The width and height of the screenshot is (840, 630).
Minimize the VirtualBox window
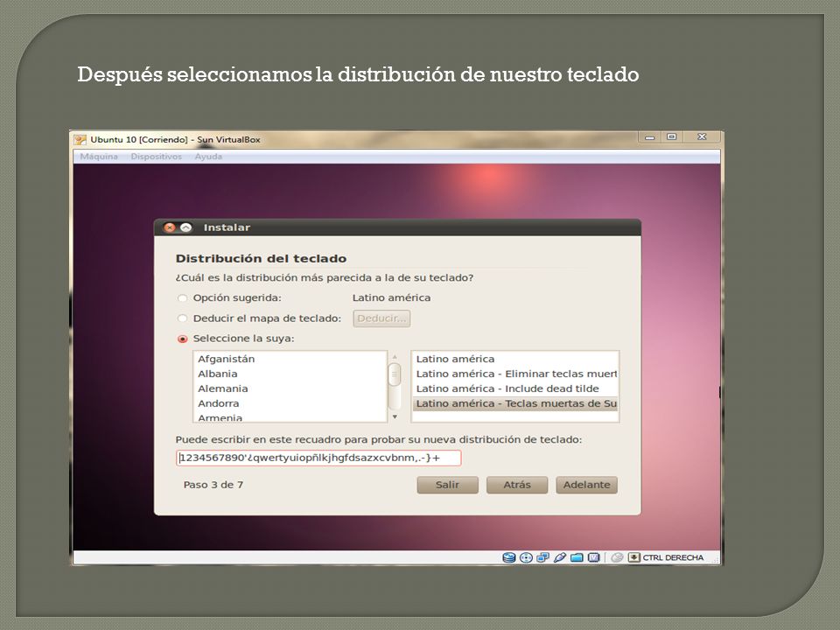[650, 137]
